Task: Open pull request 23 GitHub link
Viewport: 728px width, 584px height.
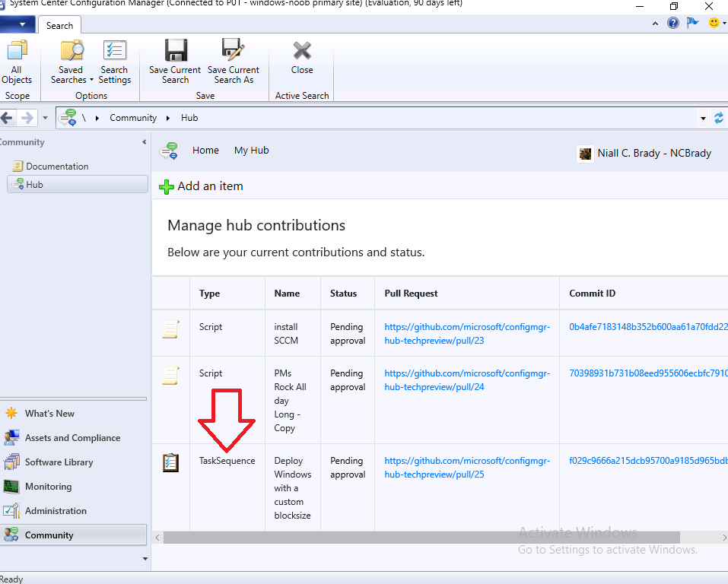Action: pos(467,334)
